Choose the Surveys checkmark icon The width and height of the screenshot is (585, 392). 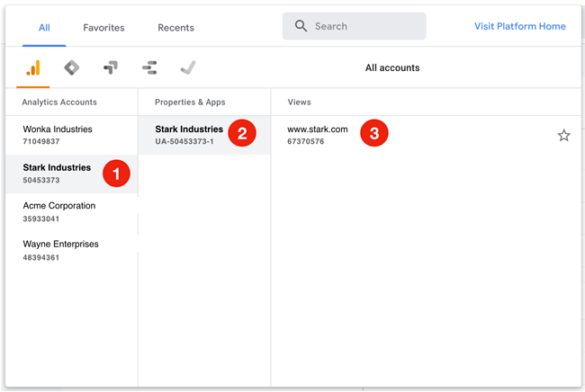pos(188,67)
